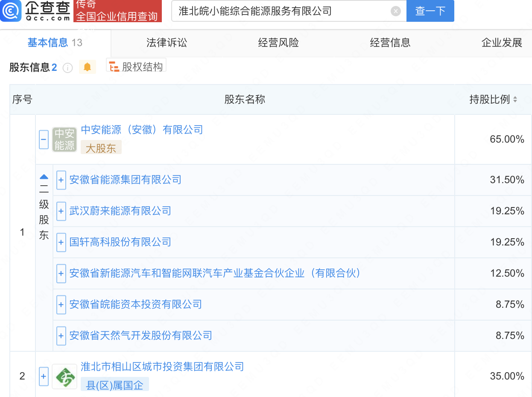Click the 查一下 search button

[430, 11]
